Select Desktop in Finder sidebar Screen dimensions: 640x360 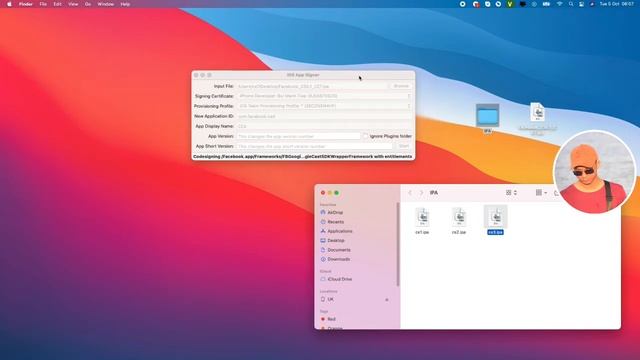click(336, 241)
